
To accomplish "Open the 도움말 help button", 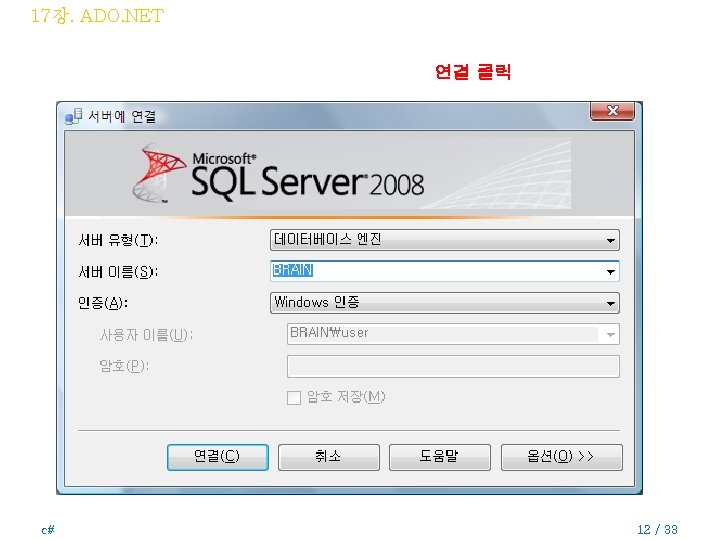I will [440, 457].
